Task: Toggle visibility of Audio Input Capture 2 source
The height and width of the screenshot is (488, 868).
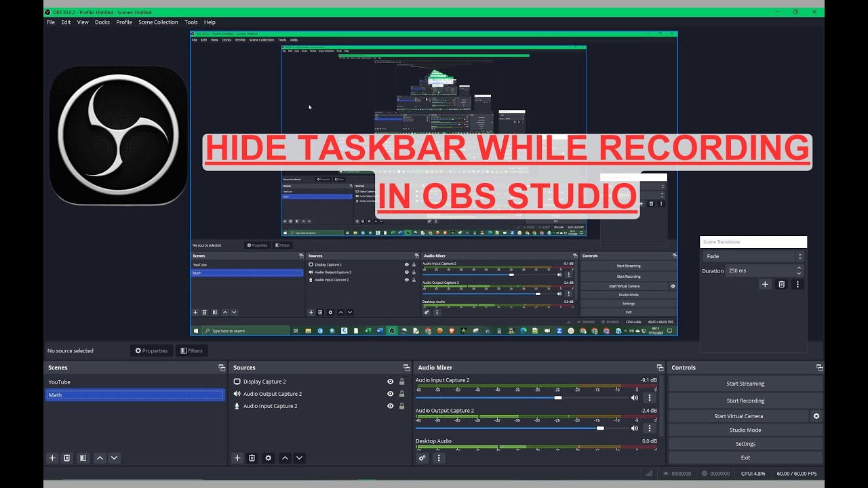Action: (x=390, y=406)
